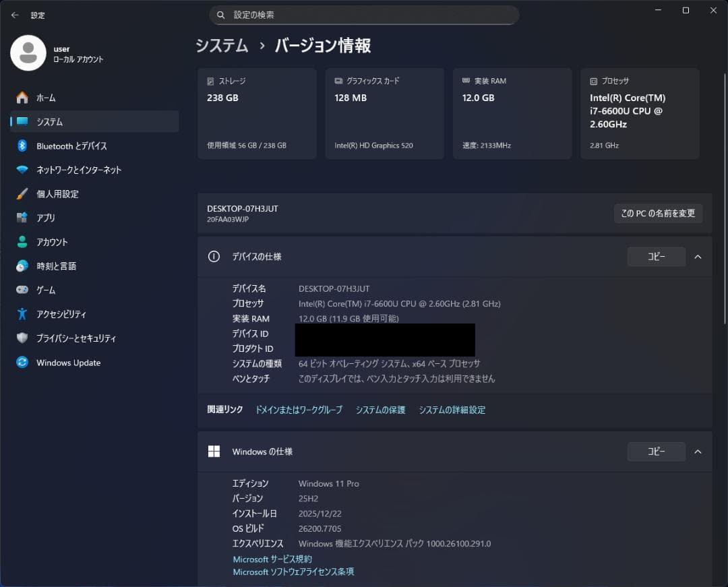Click the アクセシビリティ icon
This screenshot has width=728, height=587.
tap(21, 314)
